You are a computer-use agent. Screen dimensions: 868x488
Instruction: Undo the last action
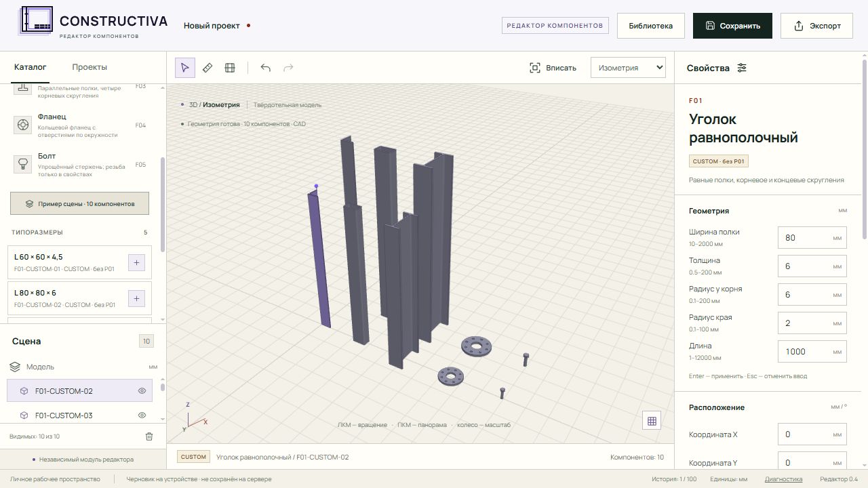pyautogui.click(x=266, y=68)
